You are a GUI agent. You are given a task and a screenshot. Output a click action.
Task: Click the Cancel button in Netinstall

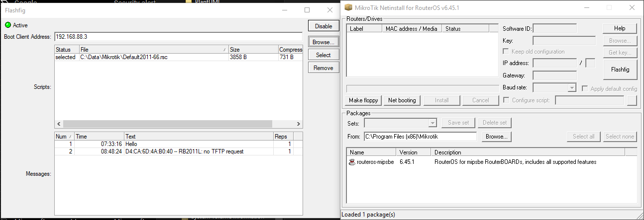[481, 100]
